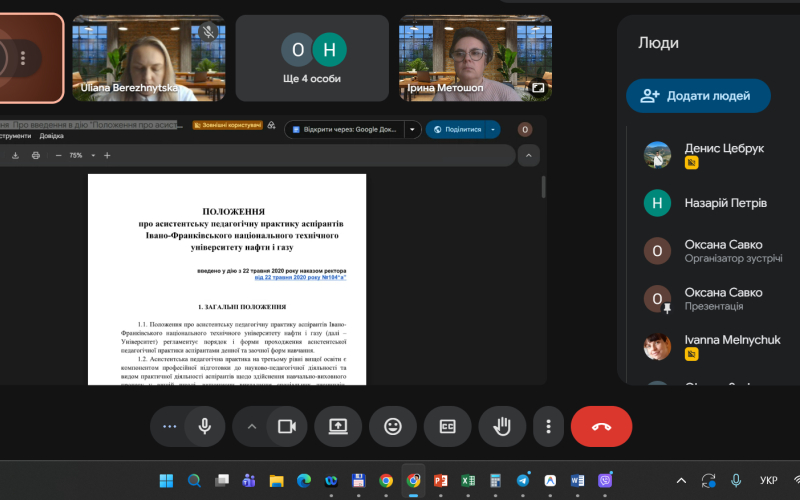
Task: Click the Додати людей button
Action: tap(698, 96)
